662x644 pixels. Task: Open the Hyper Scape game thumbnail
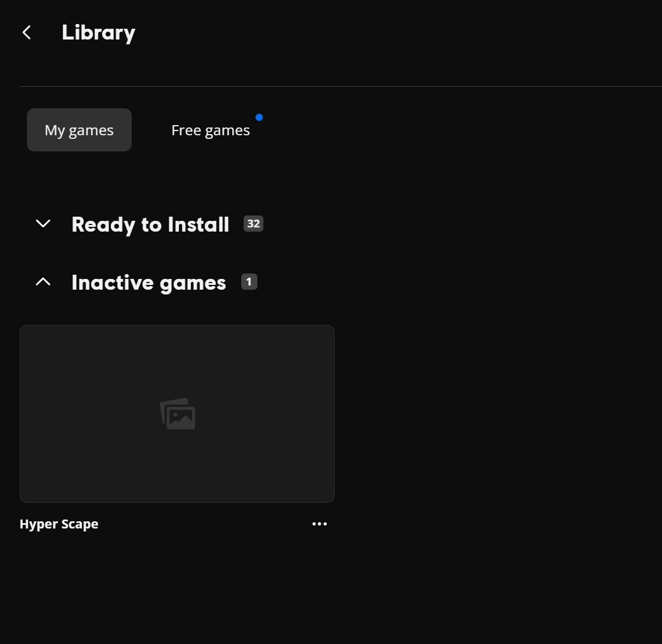click(x=177, y=414)
